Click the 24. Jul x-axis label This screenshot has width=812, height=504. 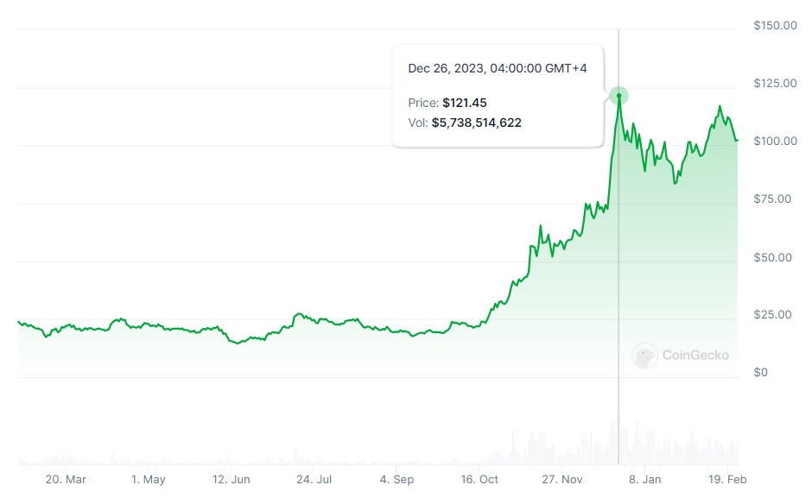tap(314, 480)
